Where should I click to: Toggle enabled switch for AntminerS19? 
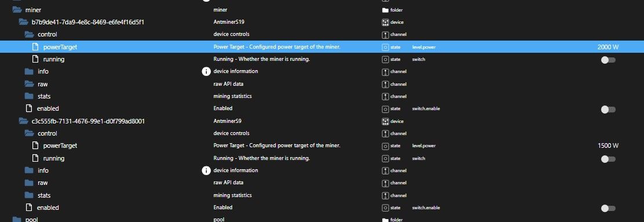tap(608, 110)
